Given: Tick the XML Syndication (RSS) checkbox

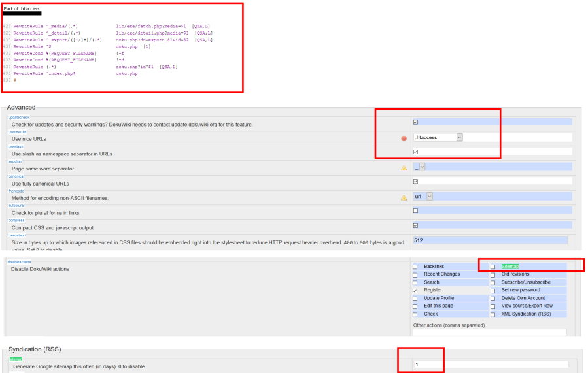Looking at the screenshot, I should [493, 315].
